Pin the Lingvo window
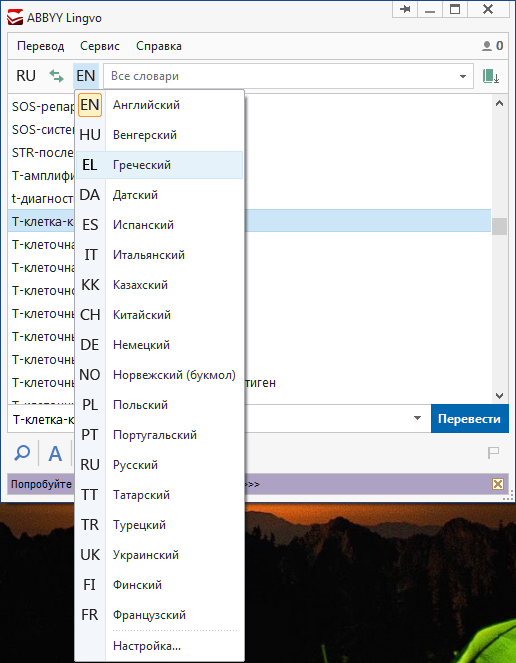 (x=405, y=9)
